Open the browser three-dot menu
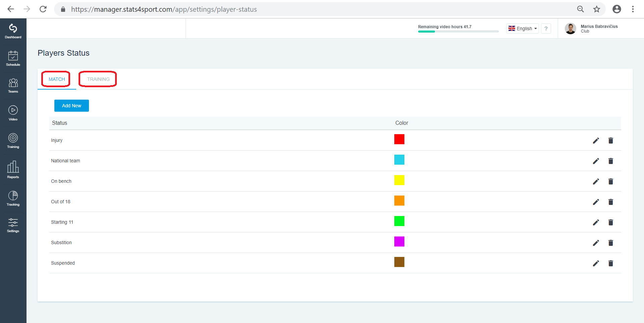The image size is (644, 323). tap(633, 9)
